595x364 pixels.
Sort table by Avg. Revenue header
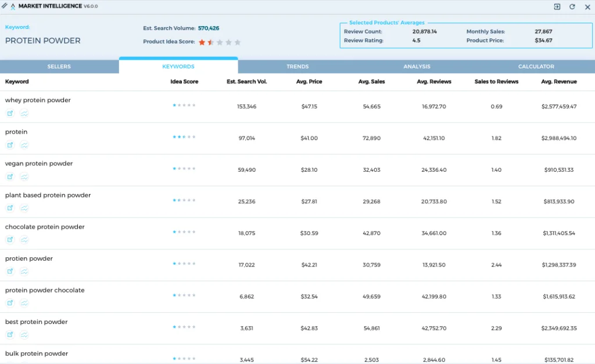(x=558, y=82)
